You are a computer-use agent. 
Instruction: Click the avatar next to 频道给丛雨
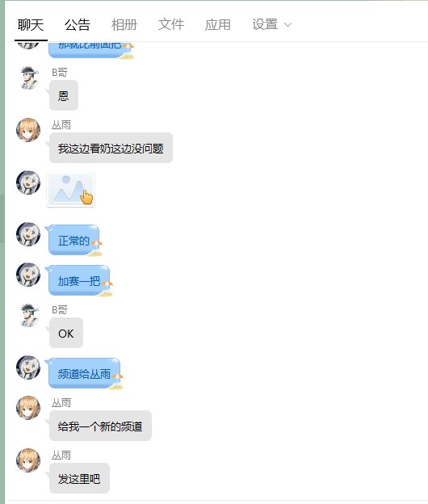click(x=28, y=367)
